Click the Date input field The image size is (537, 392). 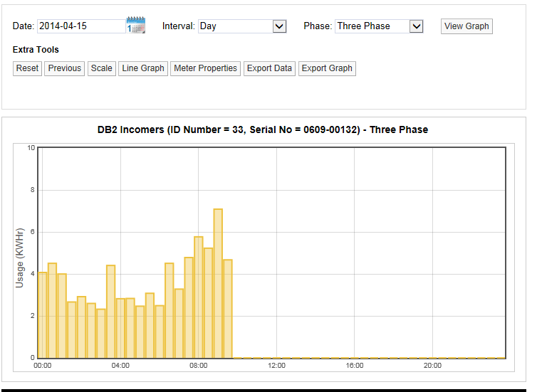[80, 26]
